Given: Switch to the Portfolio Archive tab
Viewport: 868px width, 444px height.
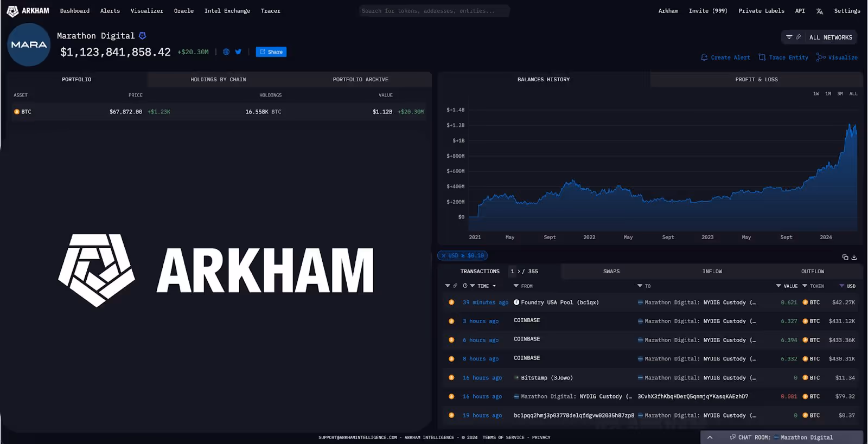Looking at the screenshot, I should (x=360, y=80).
